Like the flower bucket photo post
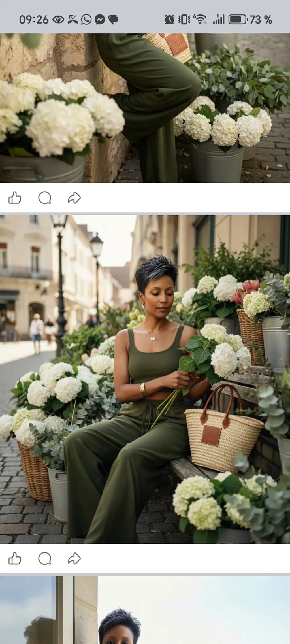 point(15,198)
